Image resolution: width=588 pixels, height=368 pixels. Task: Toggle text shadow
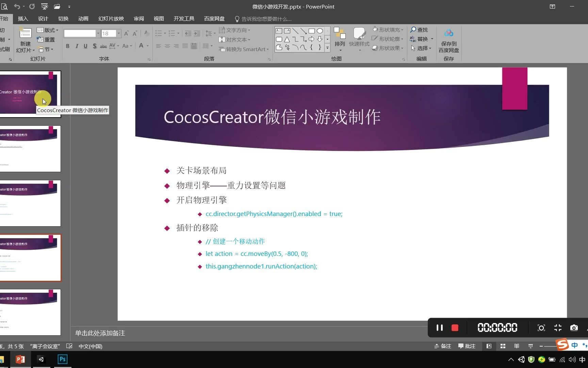tap(95, 46)
